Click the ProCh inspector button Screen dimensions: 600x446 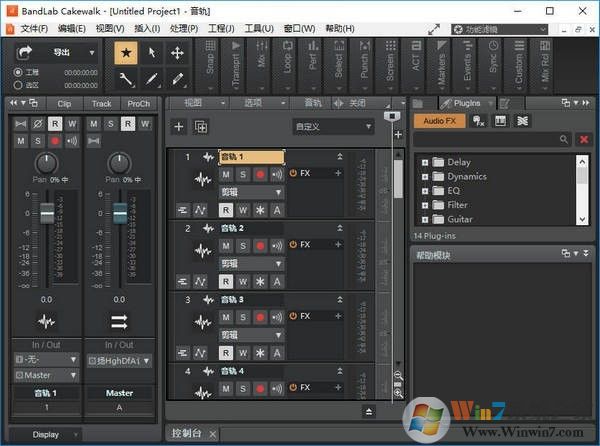[x=138, y=104]
